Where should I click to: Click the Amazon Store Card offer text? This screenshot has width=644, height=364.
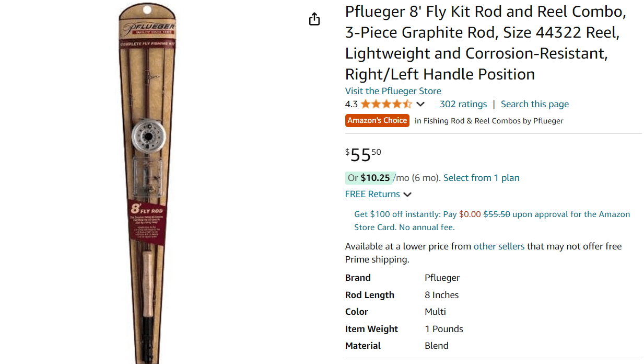click(492, 221)
